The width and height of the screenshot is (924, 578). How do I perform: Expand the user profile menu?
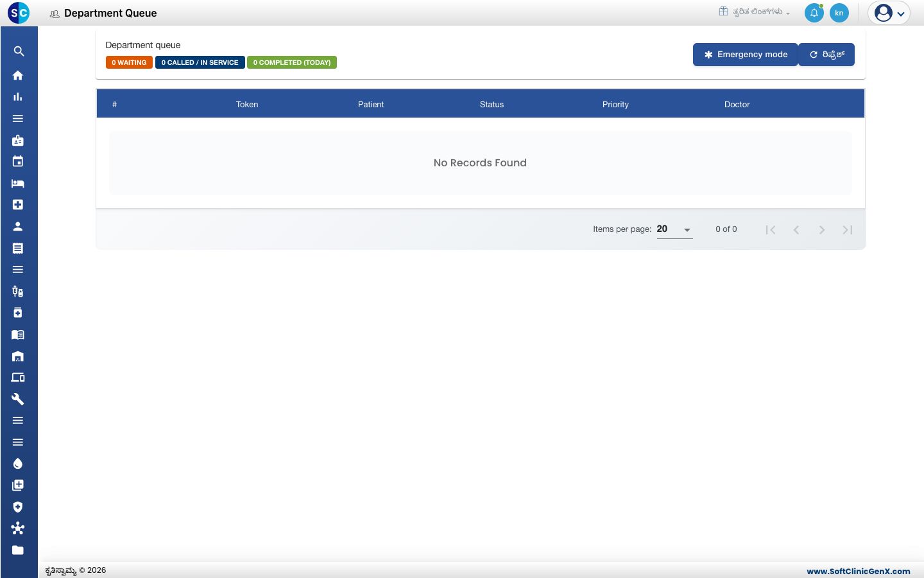click(x=889, y=13)
